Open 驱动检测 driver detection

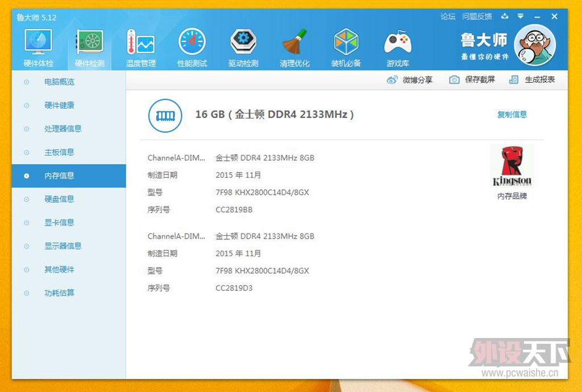click(243, 42)
